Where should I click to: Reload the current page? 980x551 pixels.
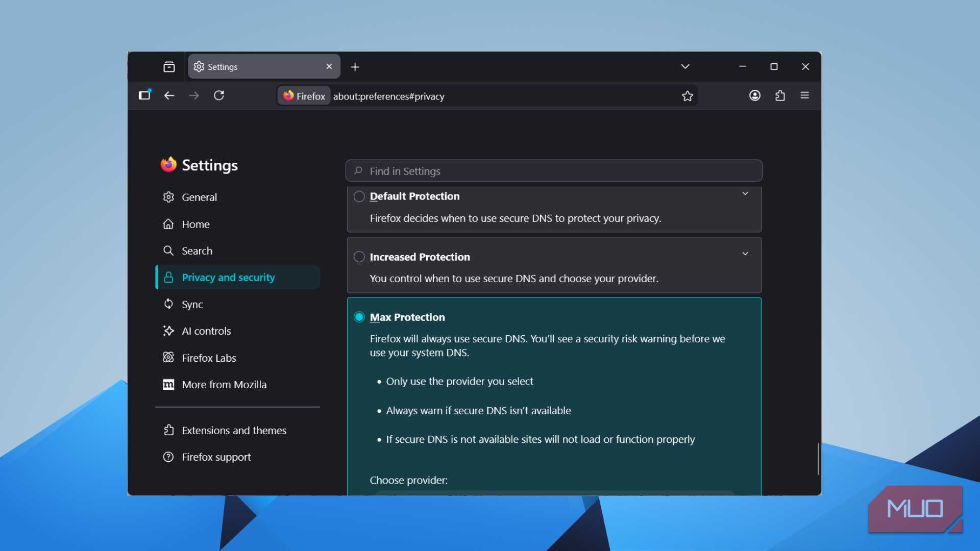coord(219,95)
